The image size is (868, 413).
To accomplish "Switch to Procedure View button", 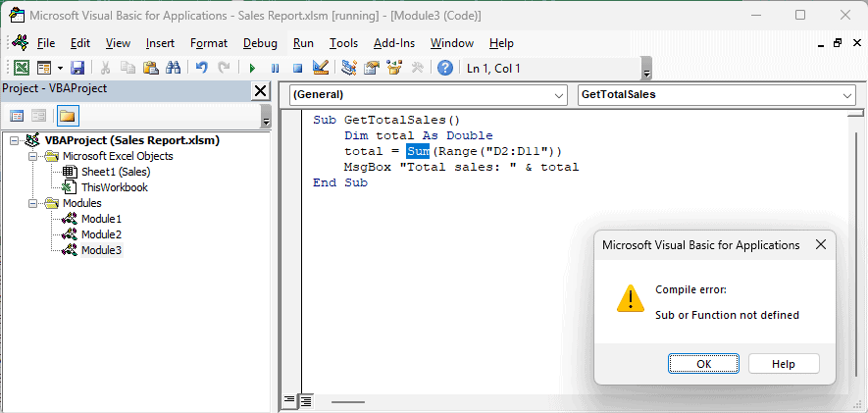I will [x=289, y=400].
